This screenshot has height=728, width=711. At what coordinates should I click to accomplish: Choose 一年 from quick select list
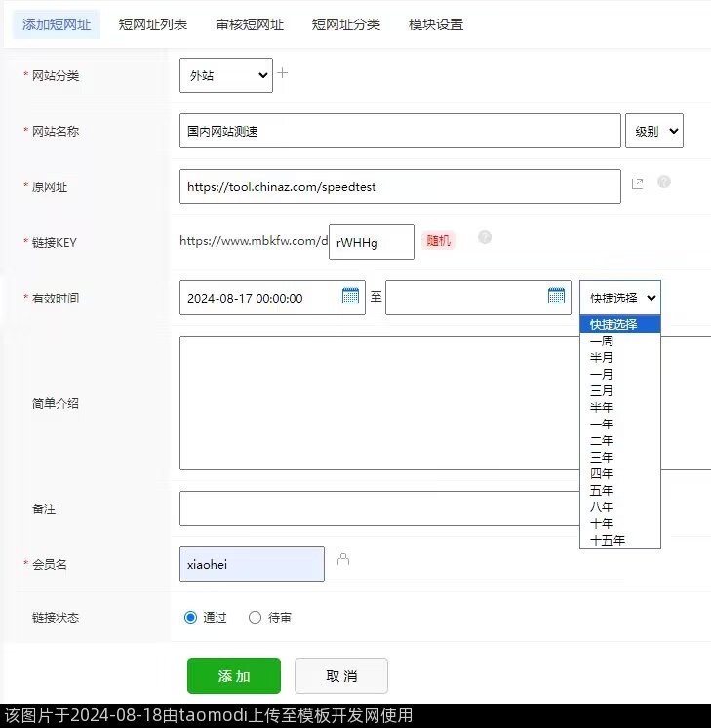pos(602,424)
